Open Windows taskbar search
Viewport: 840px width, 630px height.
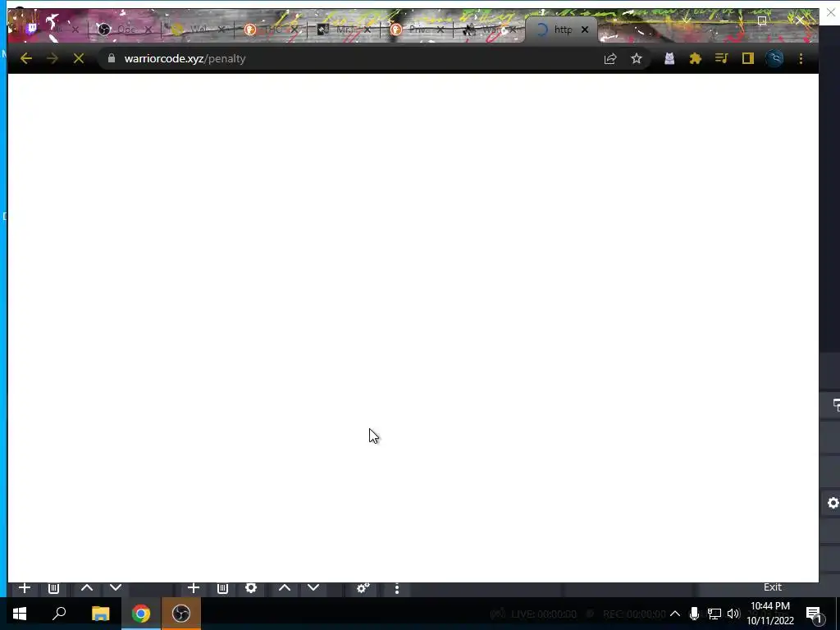[x=59, y=614]
